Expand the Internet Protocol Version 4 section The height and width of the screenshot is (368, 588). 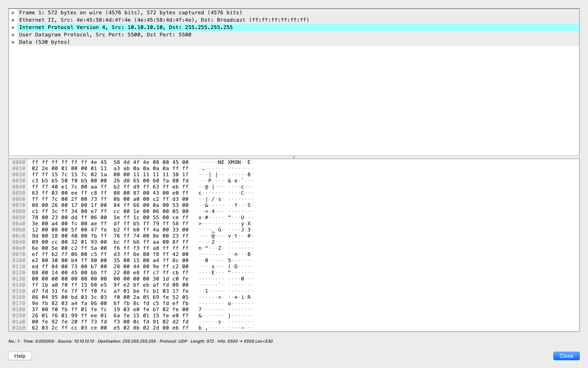[13, 27]
